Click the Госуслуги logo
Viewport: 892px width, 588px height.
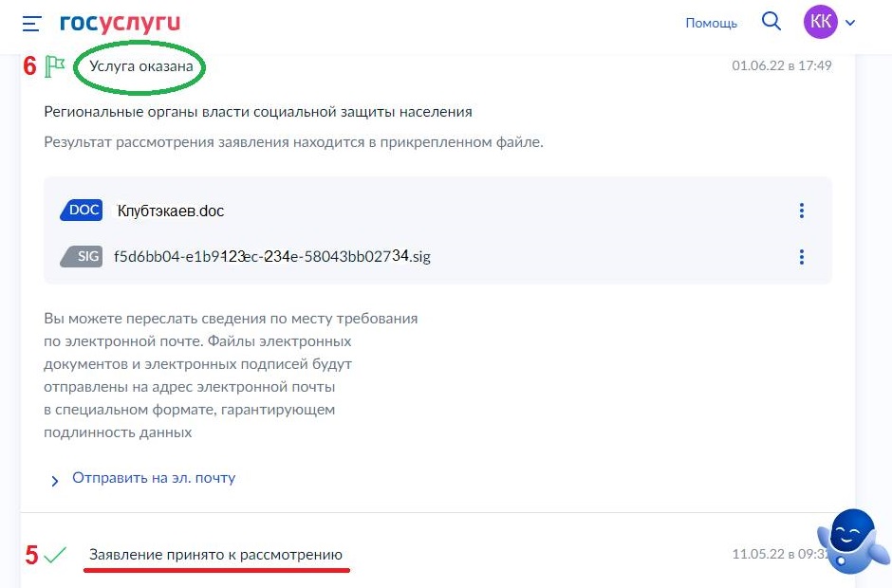[x=120, y=23]
